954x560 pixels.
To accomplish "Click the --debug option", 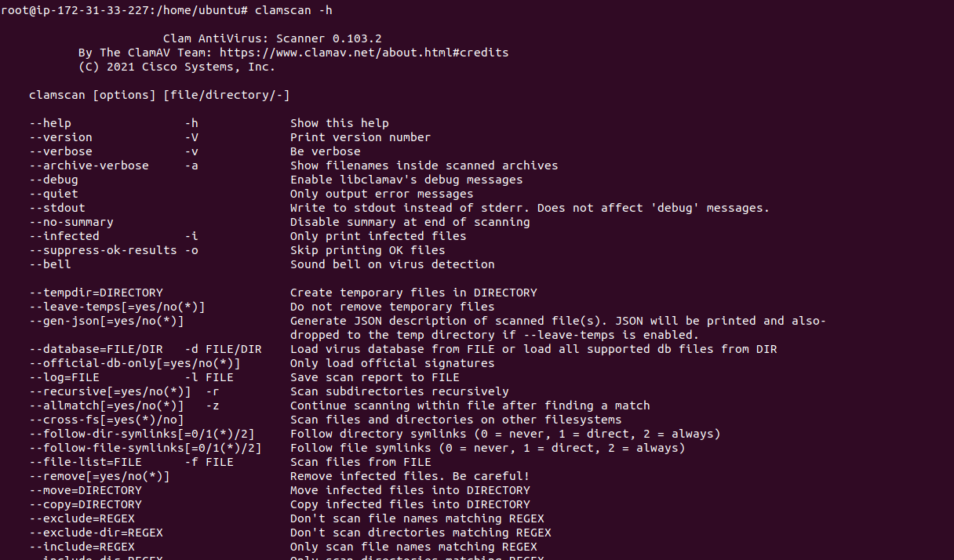I will (54, 180).
